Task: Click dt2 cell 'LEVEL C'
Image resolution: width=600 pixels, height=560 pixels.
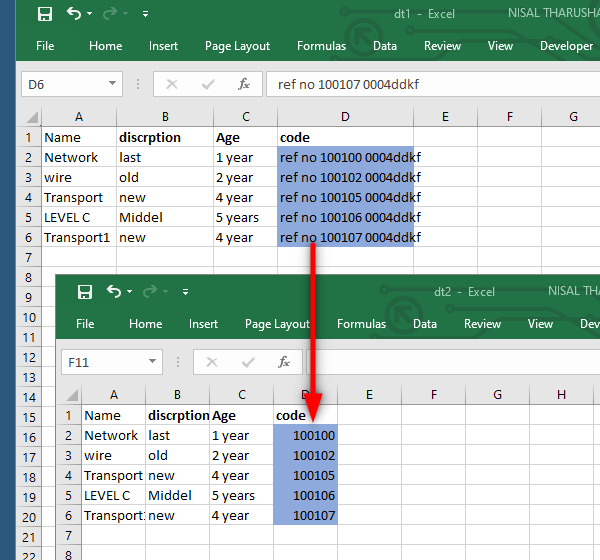Action: click(x=114, y=496)
